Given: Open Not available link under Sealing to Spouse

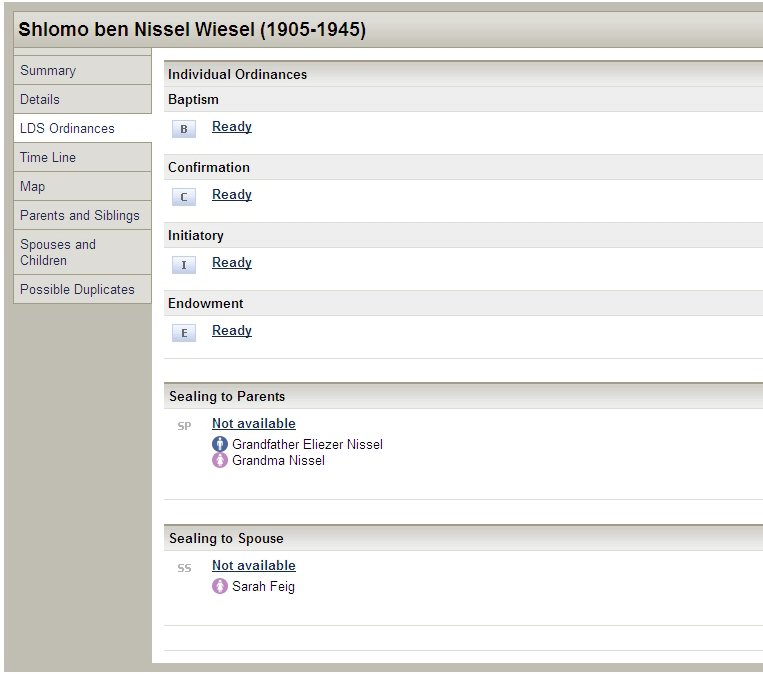Looking at the screenshot, I should [x=254, y=565].
